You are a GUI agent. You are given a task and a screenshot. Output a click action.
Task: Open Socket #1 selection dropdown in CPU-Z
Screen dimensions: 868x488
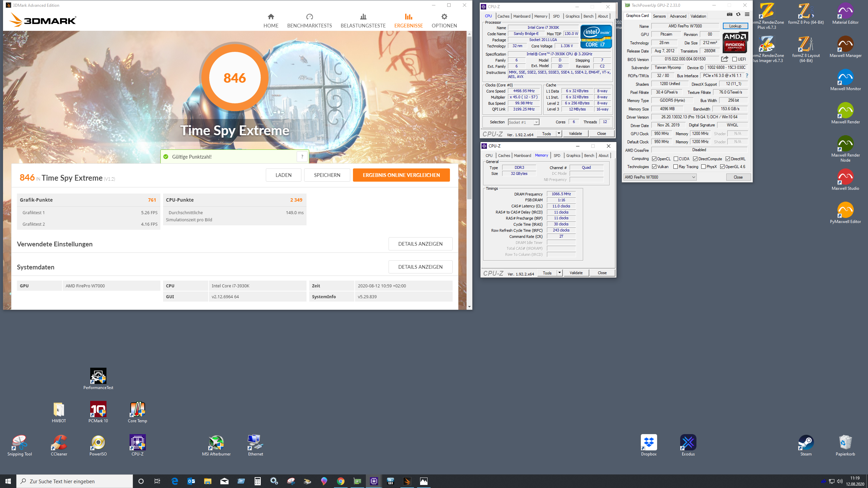click(524, 122)
